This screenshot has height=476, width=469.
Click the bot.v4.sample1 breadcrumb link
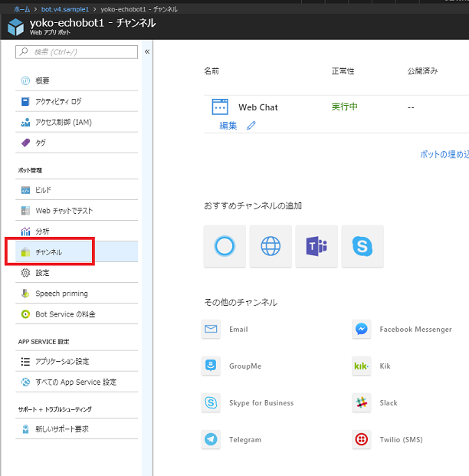[x=65, y=9]
